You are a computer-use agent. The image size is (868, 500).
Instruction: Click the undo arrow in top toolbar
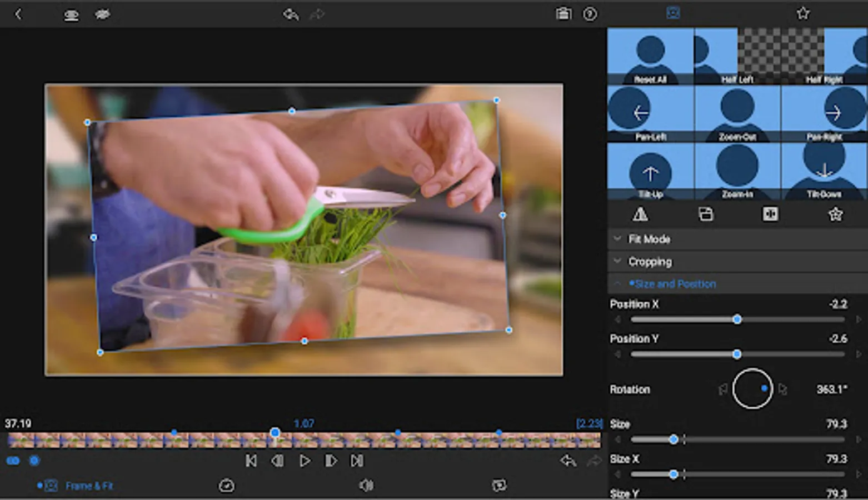291,14
